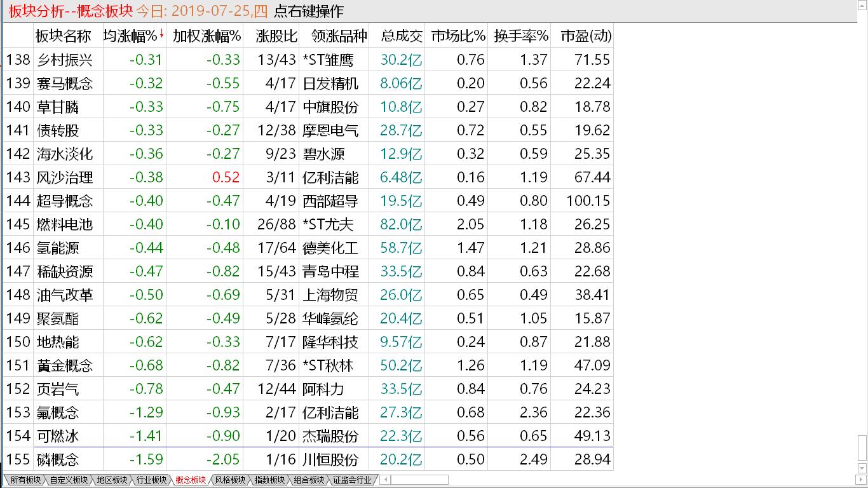Sort by the 加权涨幅% column header
868x488 pixels.
tap(207, 36)
